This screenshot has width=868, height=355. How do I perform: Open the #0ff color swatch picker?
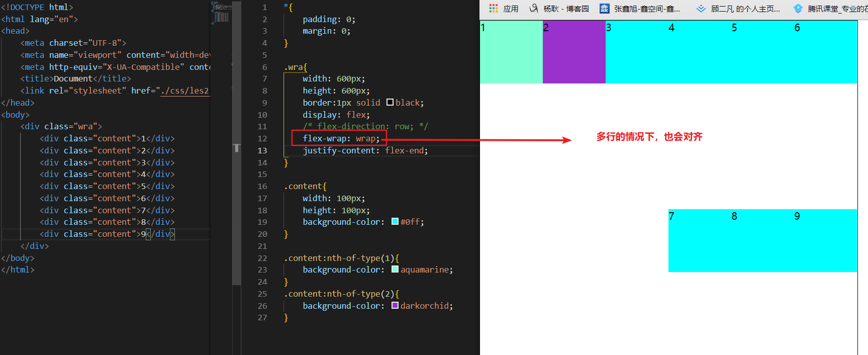pyautogui.click(x=395, y=222)
